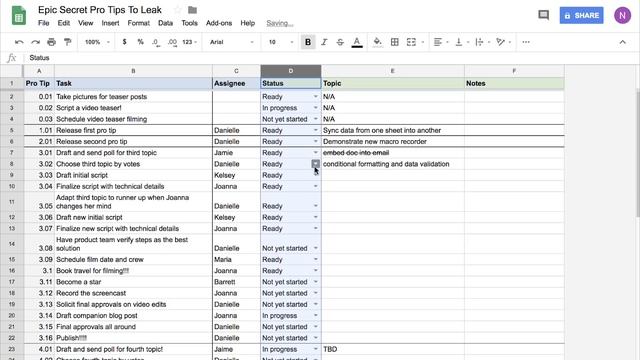Format as currency with dollar icon

(x=124, y=42)
